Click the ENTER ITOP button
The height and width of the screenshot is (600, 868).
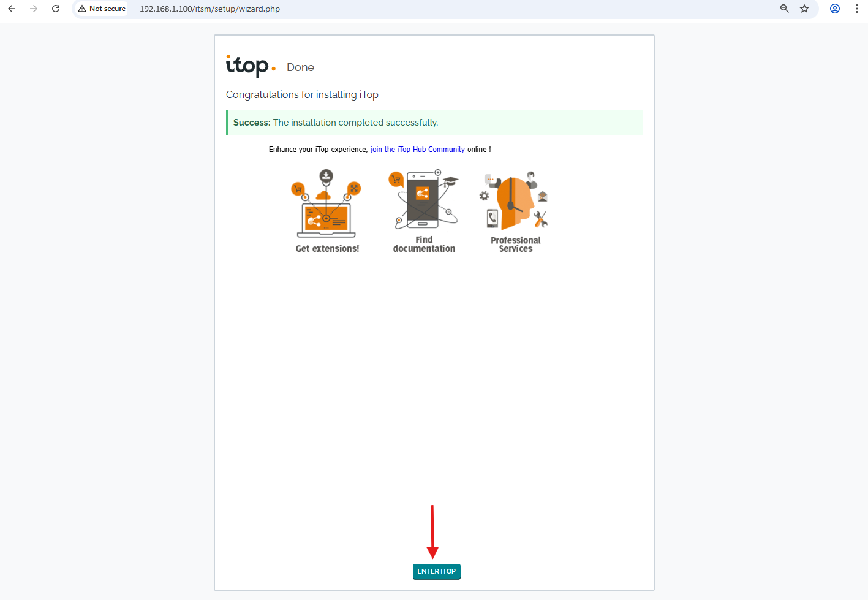pyautogui.click(x=436, y=571)
